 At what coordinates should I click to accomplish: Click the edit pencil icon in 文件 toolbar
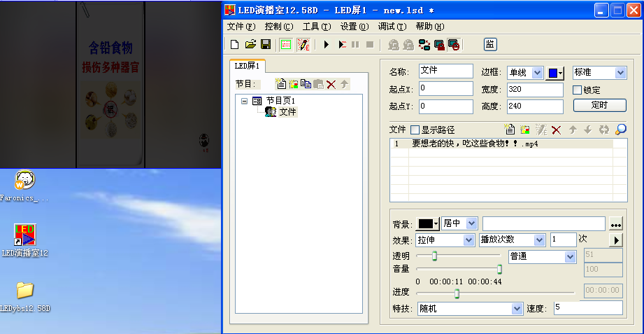pos(541,130)
